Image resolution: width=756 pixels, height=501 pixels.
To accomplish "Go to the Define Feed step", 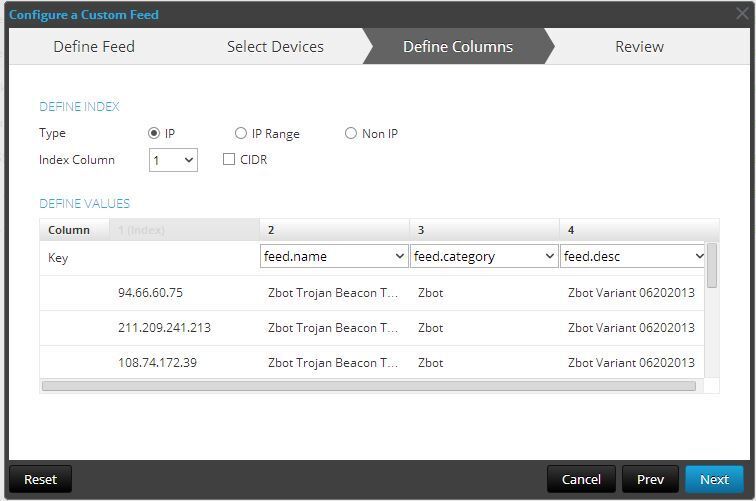I will coord(94,47).
